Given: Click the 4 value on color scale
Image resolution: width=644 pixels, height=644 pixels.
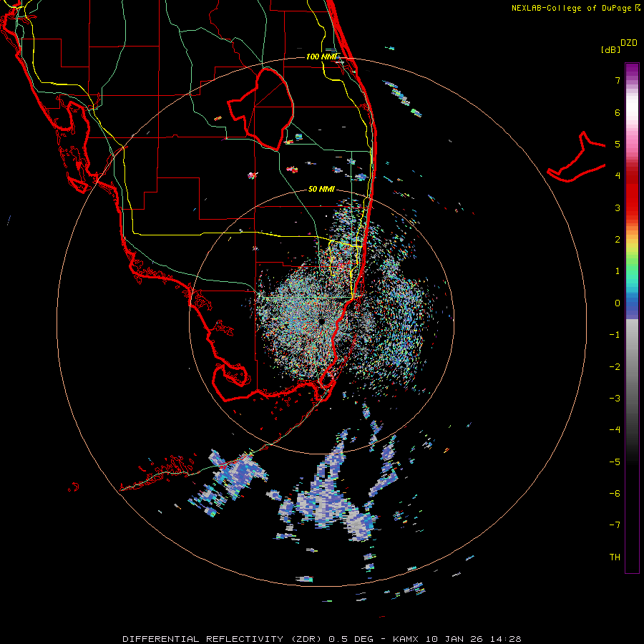Looking at the screenshot, I should click(x=618, y=176).
